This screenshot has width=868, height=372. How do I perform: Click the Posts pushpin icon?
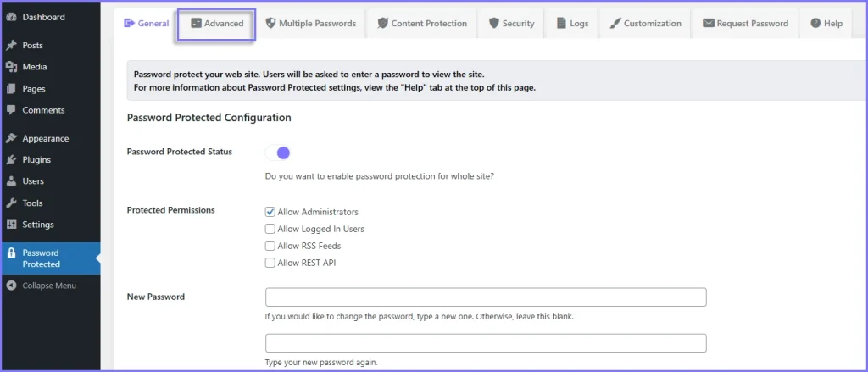pyautogui.click(x=11, y=45)
